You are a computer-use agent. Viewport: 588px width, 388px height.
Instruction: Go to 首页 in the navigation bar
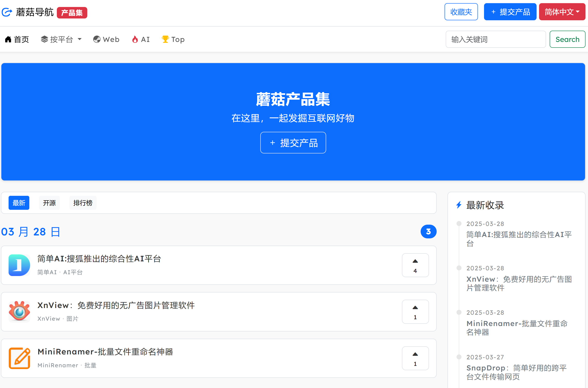(17, 39)
